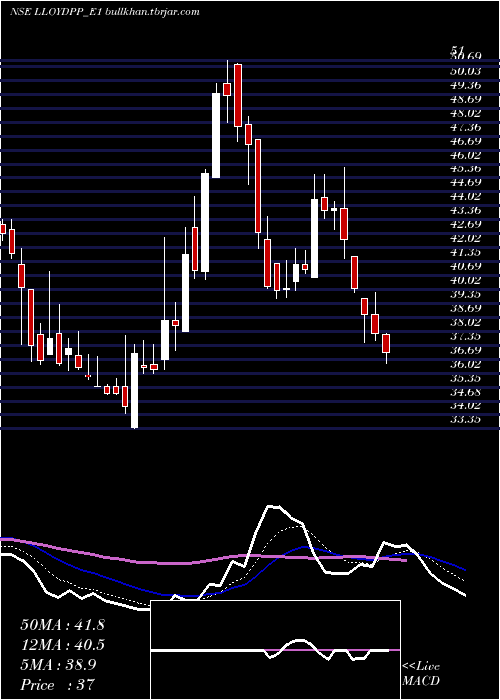Select the 40.69 price axis label
This screenshot has height=700, width=500.
pos(466,266)
